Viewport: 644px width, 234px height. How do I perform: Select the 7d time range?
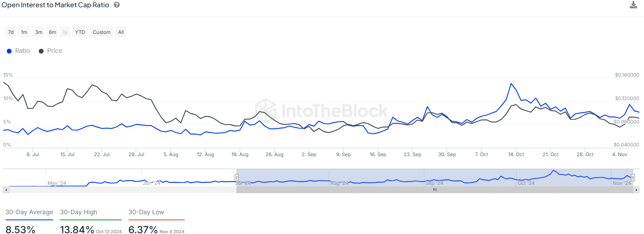click(11, 32)
